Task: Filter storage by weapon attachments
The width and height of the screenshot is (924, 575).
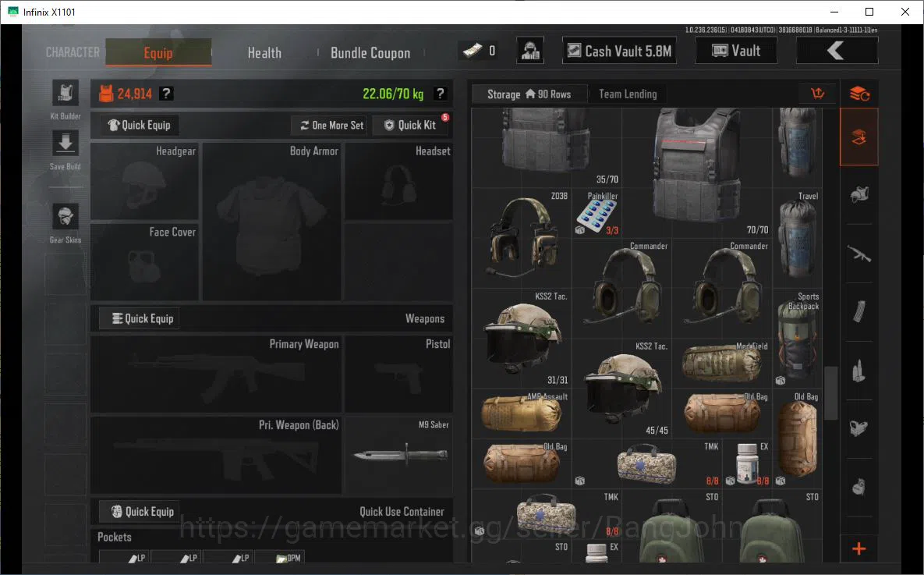Action: click(x=859, y=429)
